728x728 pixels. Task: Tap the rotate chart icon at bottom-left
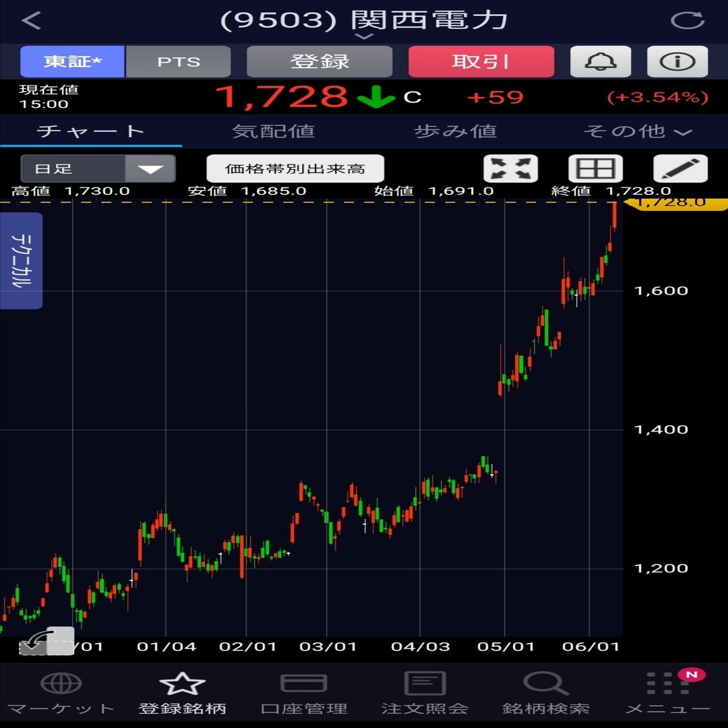coord(47,641)
